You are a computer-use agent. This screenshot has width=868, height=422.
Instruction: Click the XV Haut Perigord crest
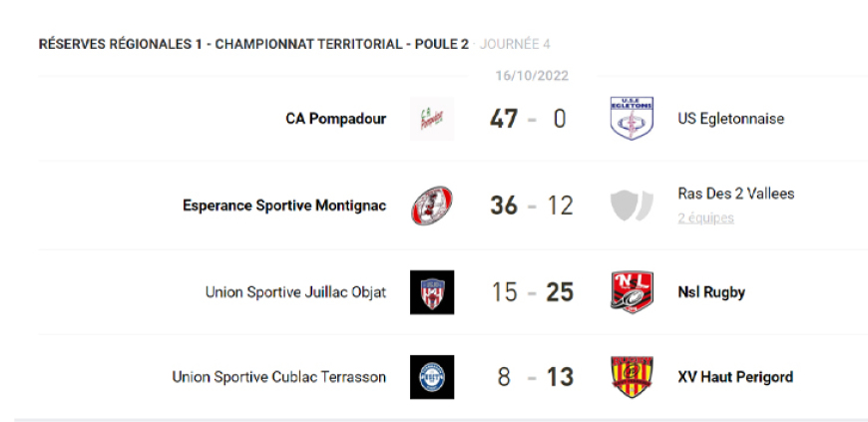(632, 377)
